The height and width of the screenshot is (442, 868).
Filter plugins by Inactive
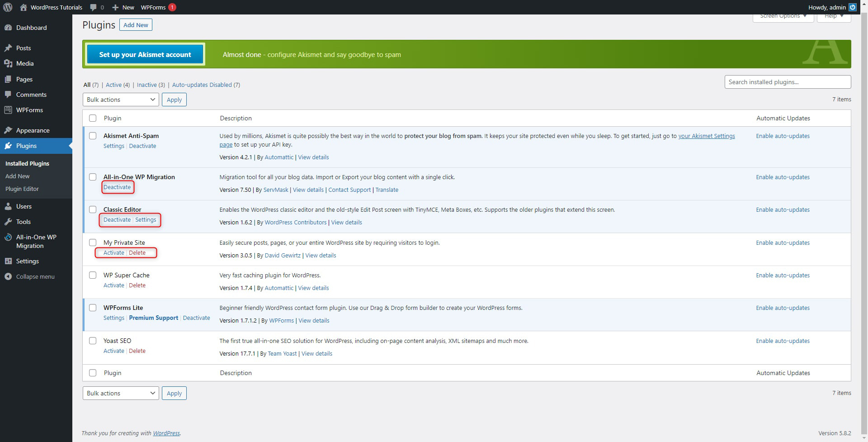click(147, 85)
